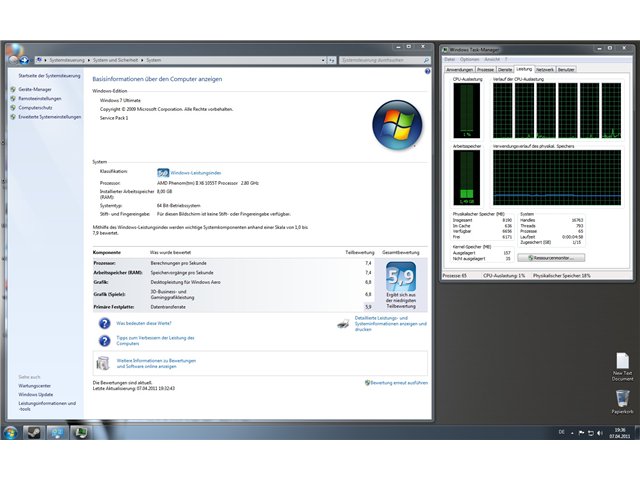Click 'Bewertung erneut ausführen' link
The height and width of the screenshot is (480, 640).
[399, 383]
